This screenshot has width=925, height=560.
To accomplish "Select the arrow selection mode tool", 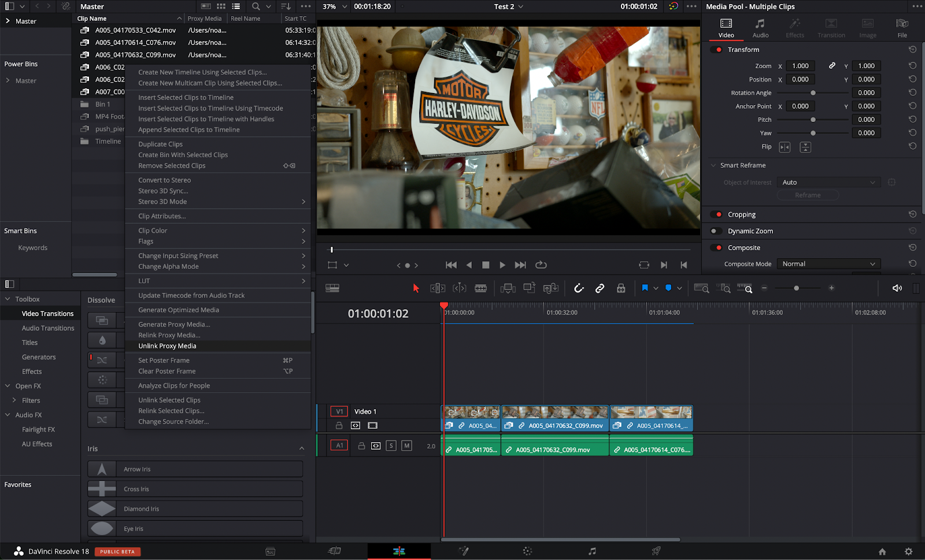I will coord(416,288).
